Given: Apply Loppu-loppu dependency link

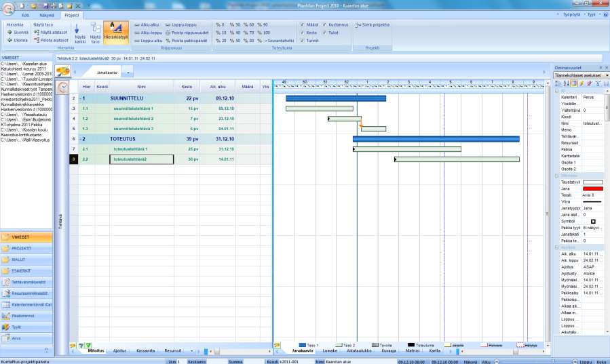Looking at the screenshot, I should 181,24.
